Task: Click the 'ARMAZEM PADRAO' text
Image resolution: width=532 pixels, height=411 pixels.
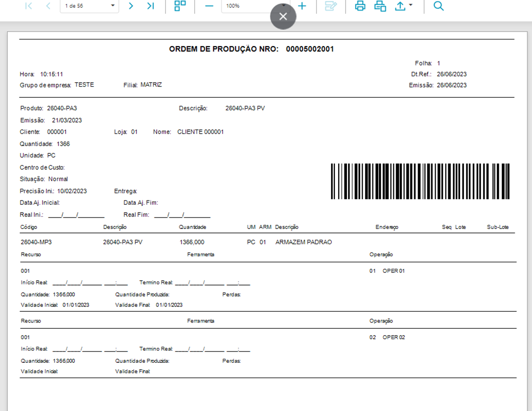Action: coord(304,242)
